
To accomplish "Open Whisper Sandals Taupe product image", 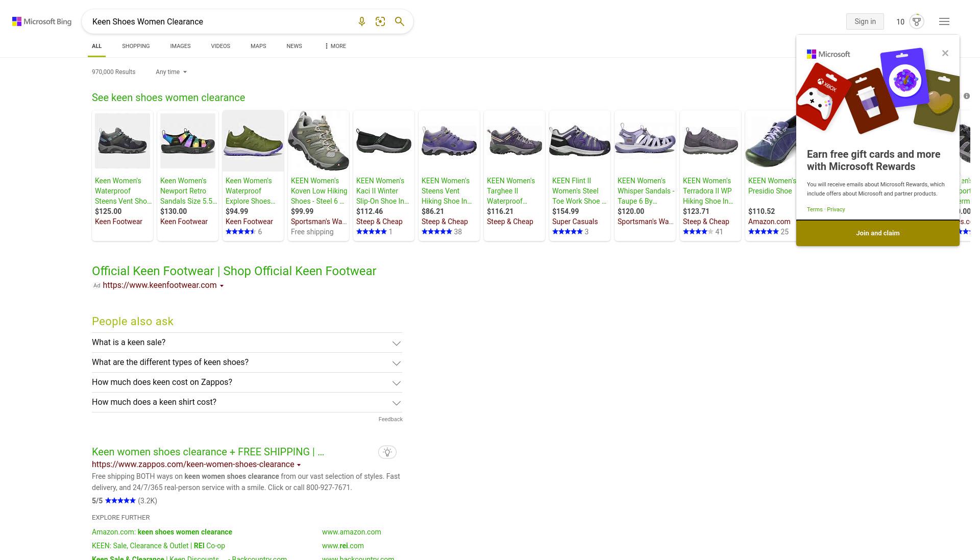I will click(x=645, y=141).
